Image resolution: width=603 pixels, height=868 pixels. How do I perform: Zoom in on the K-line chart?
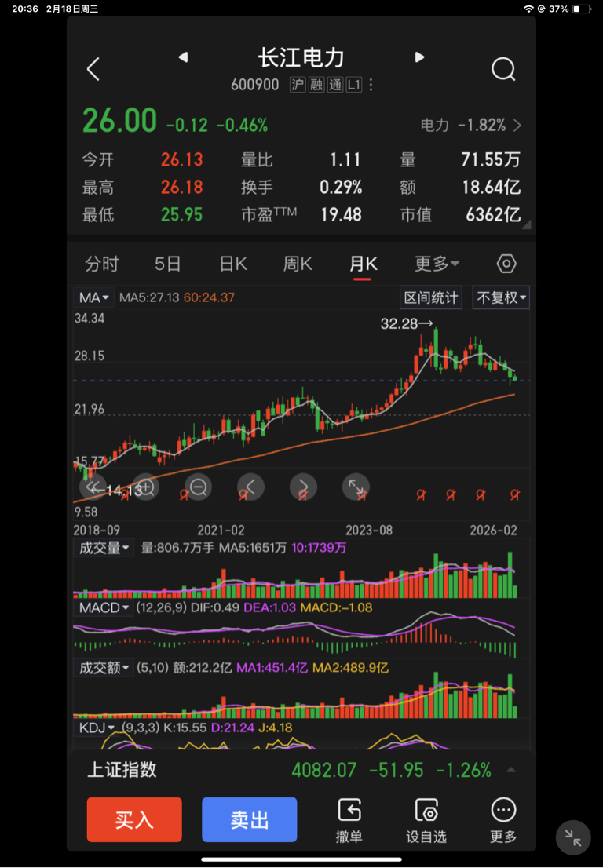point(145,487)
